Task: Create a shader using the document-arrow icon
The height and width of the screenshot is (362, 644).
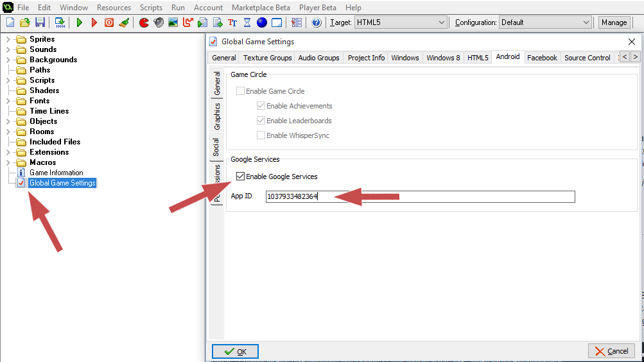Action: click(217, 22)
